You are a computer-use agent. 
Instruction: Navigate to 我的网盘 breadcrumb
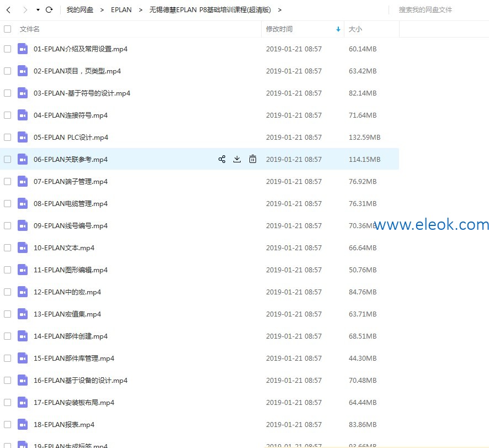pyautogui.click(x=80, y=10)
